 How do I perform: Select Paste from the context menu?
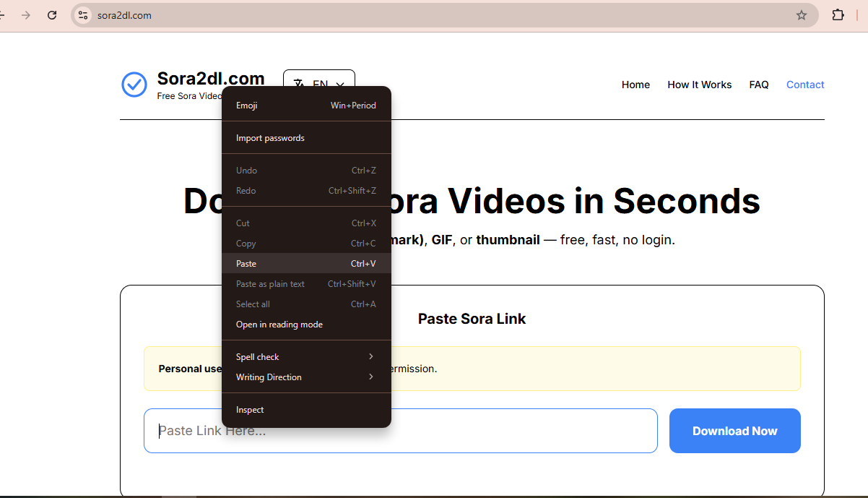[246, 263]
